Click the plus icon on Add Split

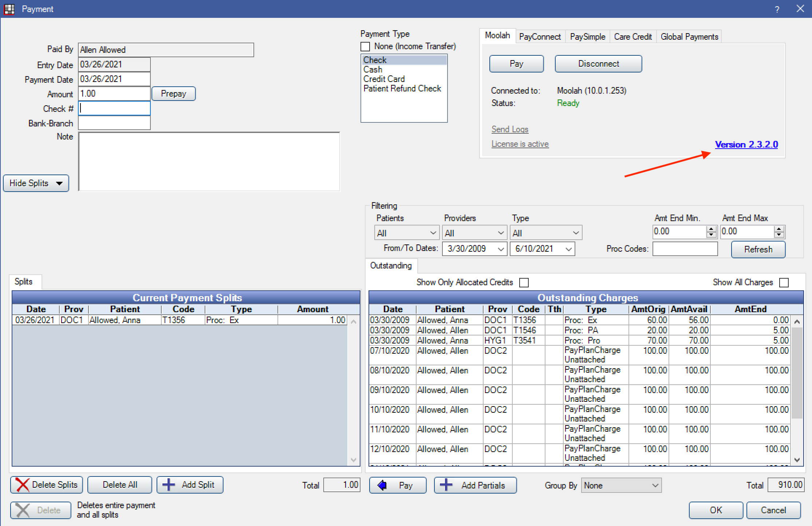[x=169, y=485]
